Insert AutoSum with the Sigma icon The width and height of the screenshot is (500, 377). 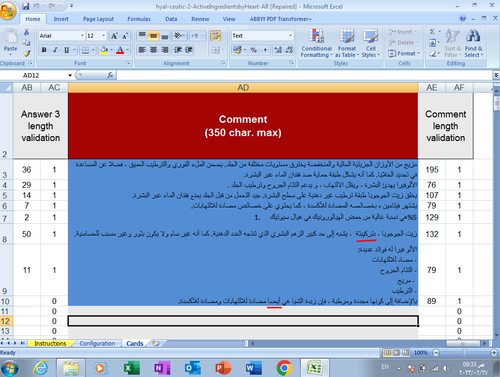coord(432,32)
